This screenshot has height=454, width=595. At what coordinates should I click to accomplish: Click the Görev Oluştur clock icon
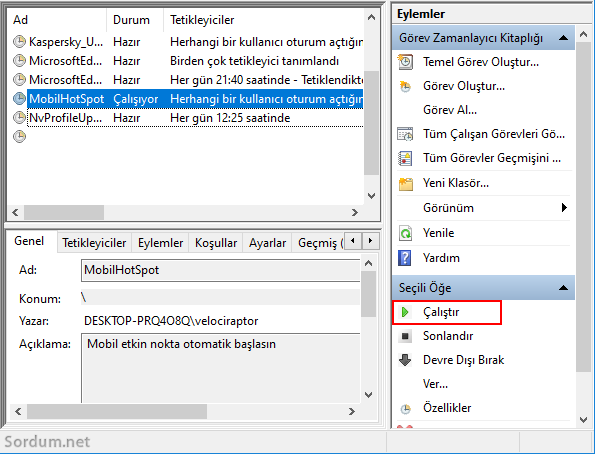coord(405,87)
